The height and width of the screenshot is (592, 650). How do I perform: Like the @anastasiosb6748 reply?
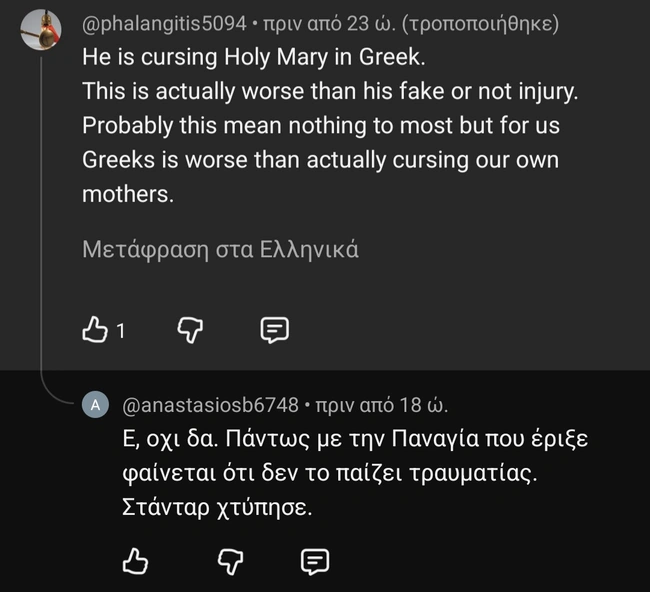coord(135,562)
